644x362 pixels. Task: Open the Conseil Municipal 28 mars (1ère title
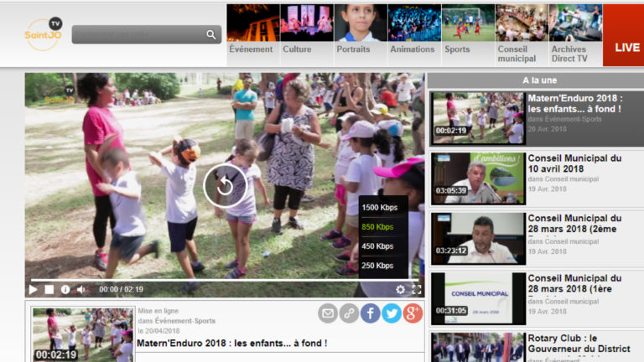tap(574, 283)
